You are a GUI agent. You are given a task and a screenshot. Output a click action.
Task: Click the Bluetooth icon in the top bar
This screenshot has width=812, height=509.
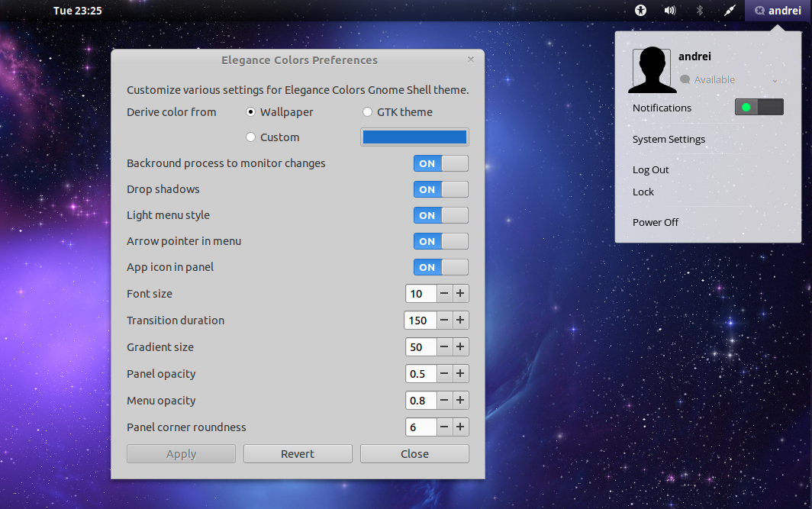(x=698, y=10)
